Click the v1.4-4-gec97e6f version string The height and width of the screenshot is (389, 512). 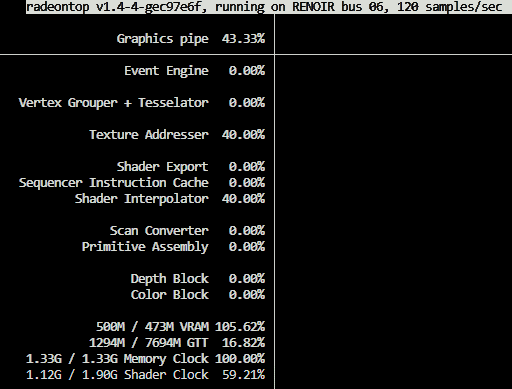coord(148,7)
